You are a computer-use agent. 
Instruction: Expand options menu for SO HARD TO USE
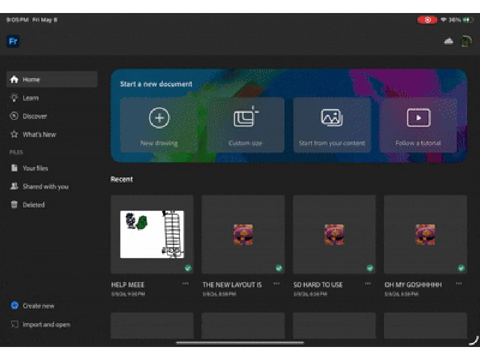pyautogui.click(x=368, y=284)
